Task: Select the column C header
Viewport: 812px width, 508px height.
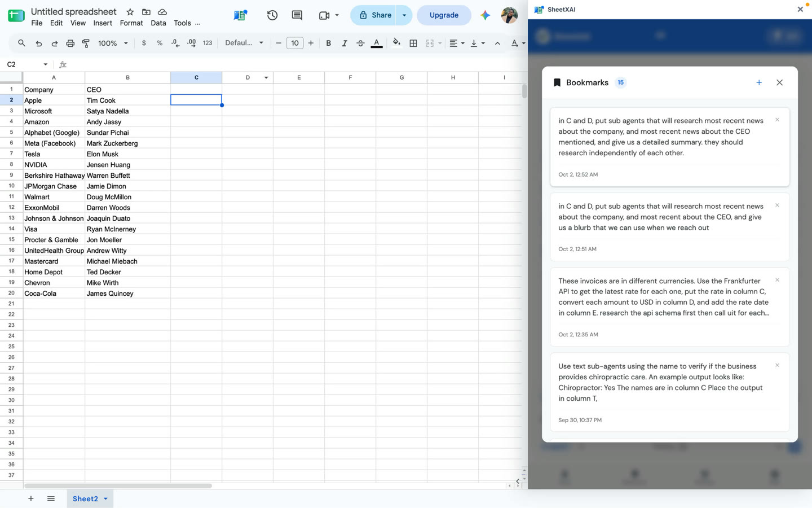Action: [x=196, y=78]
